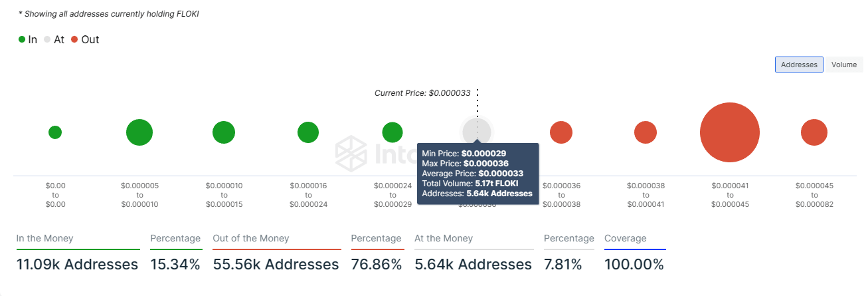The width and height of the screenshot is (868, 296).
Task: Click the Current Price $0.000033 label
Action: (x=422, y=93)
